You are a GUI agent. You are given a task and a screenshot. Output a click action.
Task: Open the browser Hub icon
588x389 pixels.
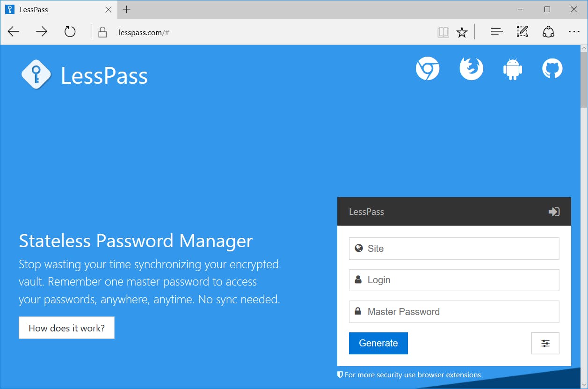(496, 32)
